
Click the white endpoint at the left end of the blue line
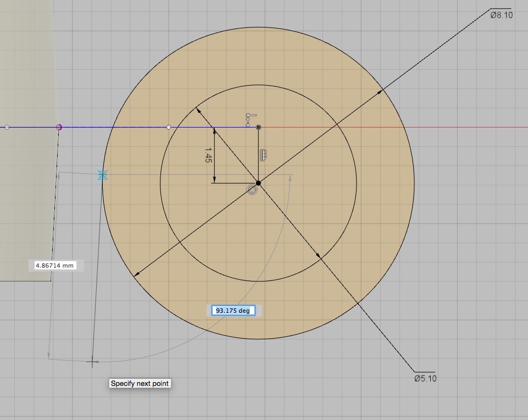[x=7, y=128]
